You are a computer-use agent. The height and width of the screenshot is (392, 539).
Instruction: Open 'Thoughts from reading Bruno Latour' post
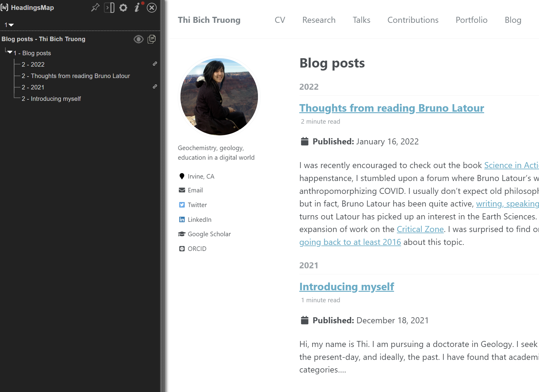392,108
